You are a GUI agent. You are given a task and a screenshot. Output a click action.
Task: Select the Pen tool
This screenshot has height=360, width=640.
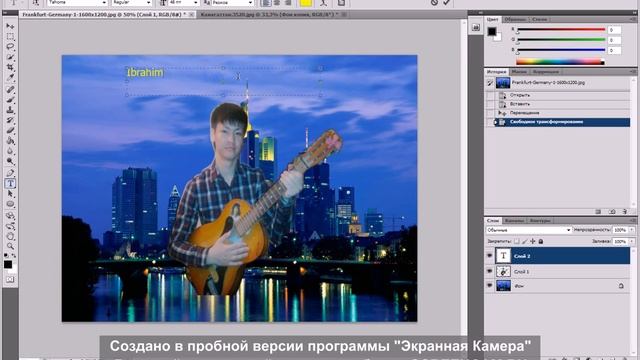click(10, 173)
